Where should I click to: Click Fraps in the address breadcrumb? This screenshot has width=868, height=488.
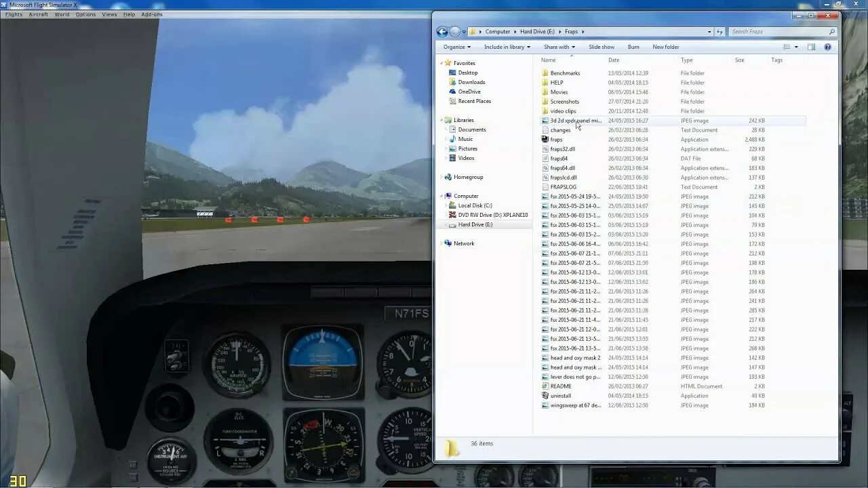tap(571, 32)
